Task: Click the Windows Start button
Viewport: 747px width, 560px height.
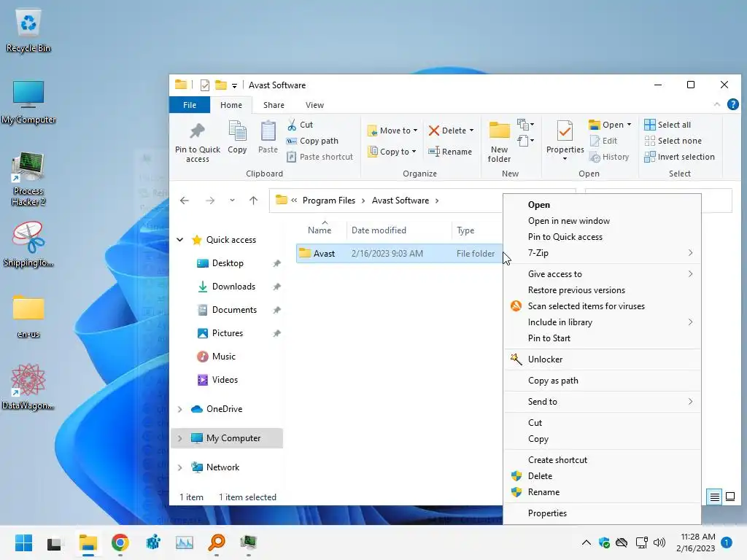Action: 23,542
